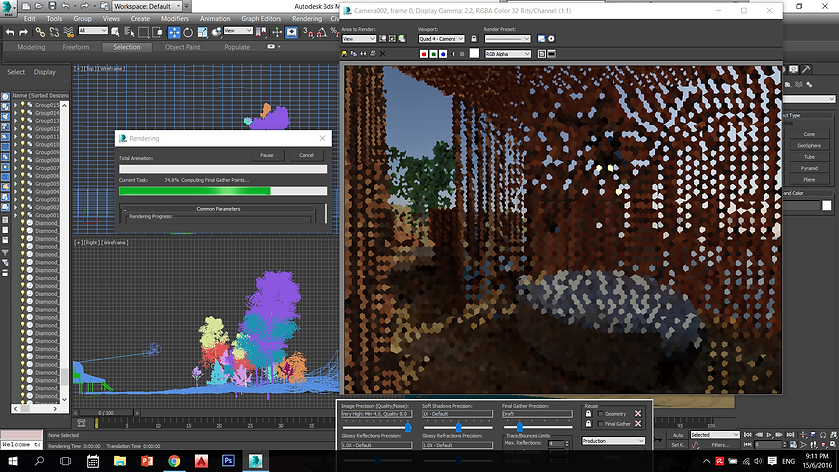Image resolution: width=839 pixels, height=472 pixels.
Task: Click the Render Setup icon in render window
Action: point(541,39)
